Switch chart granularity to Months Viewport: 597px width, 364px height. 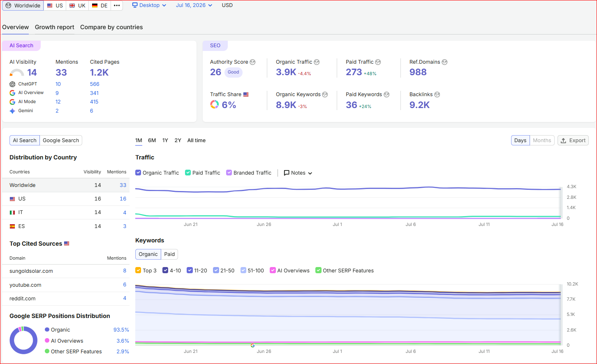tap(542, 141)
